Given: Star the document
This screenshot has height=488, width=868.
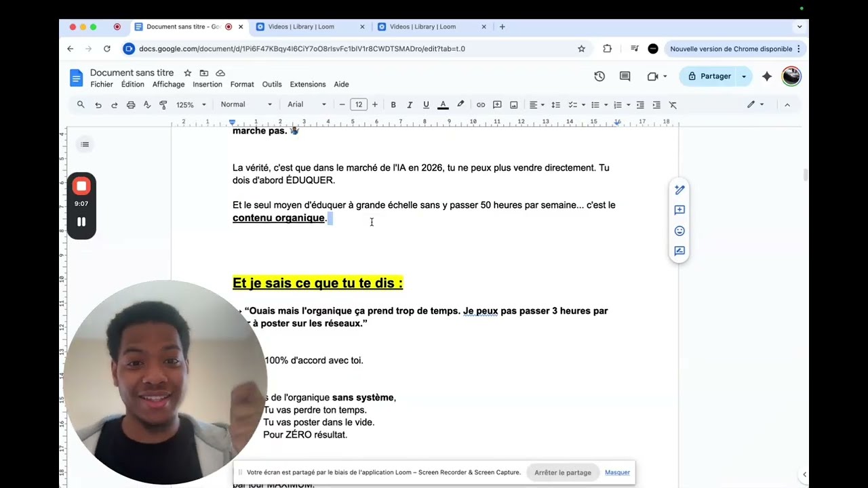Looking at the screenshot, I should (187, 73).
